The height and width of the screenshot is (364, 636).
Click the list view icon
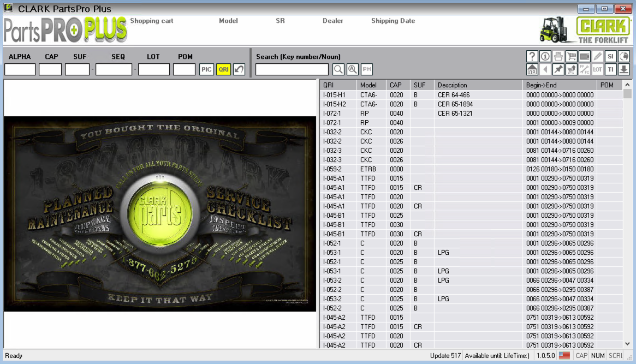pos(585,56)
